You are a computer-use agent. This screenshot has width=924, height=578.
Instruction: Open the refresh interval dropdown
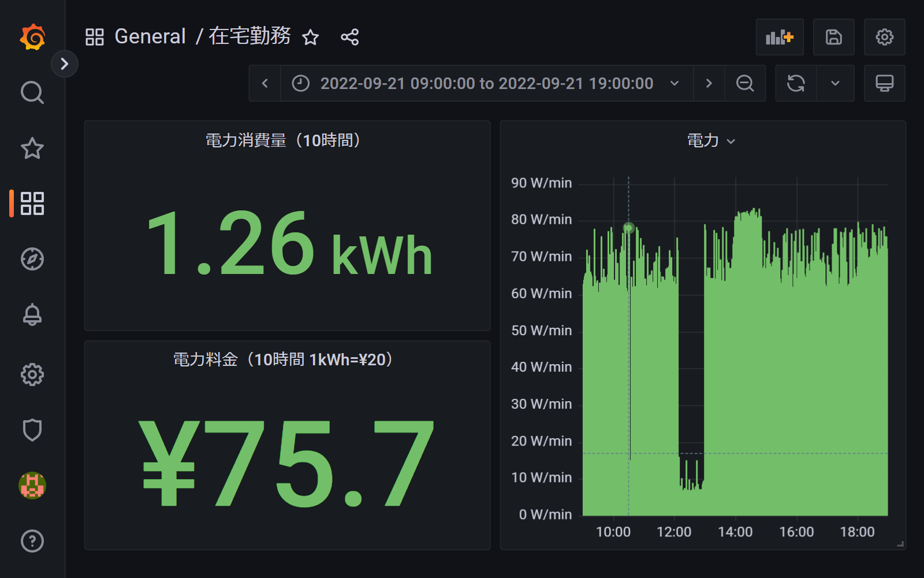click(x=835, y=83)
